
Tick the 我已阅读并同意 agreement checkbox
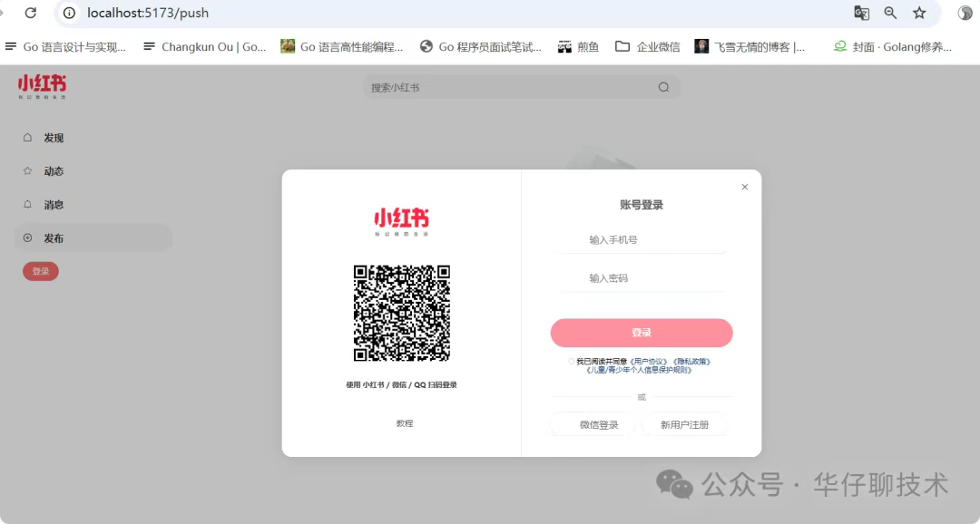[571, 362]
